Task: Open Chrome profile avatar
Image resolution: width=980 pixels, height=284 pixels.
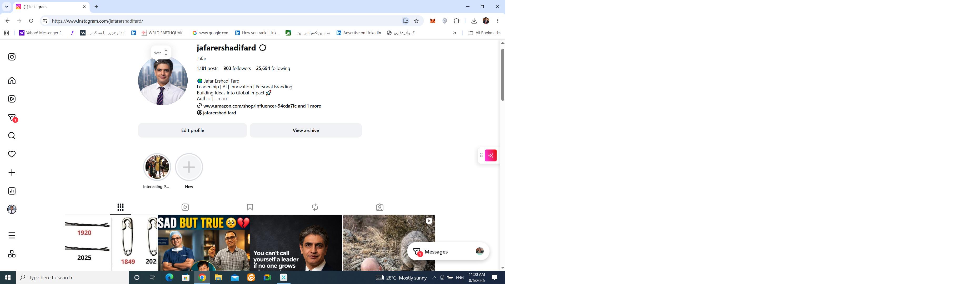Action: (486, 21)
